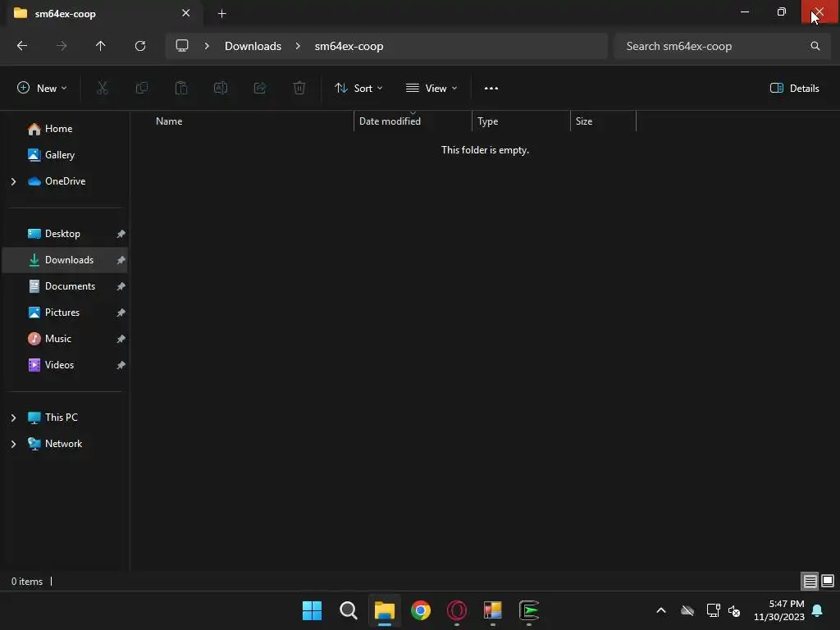Image resolution: width=840 pixels, height=630 pixels.
Task: Click File Explorer in the taskbar
Action: (385, 610)
